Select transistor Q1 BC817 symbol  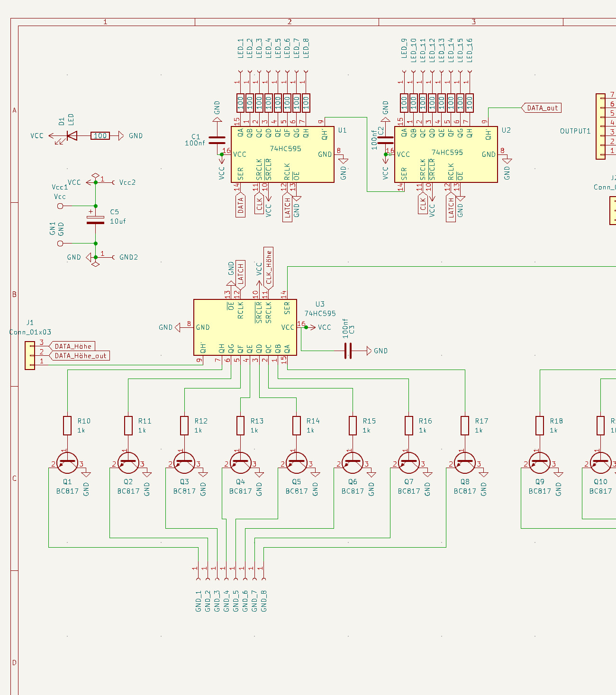pyautogui.click(x=67, y=463)
